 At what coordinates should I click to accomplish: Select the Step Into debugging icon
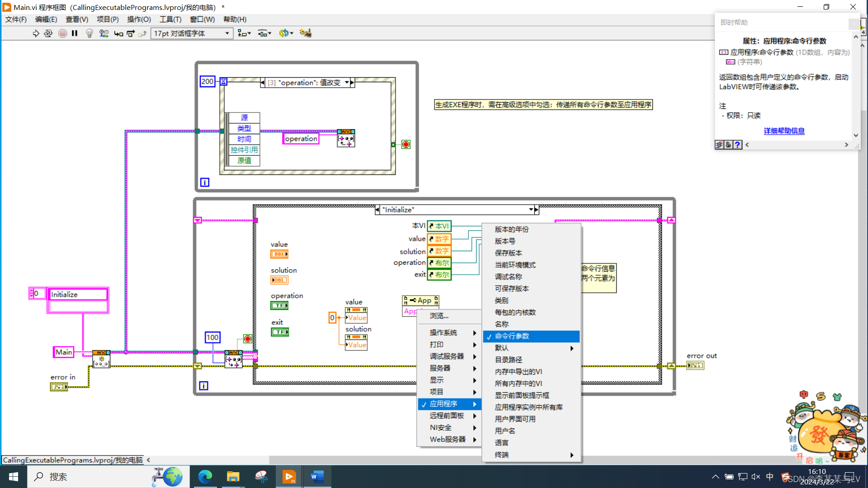pyautogui.click(x=118, y=33)
